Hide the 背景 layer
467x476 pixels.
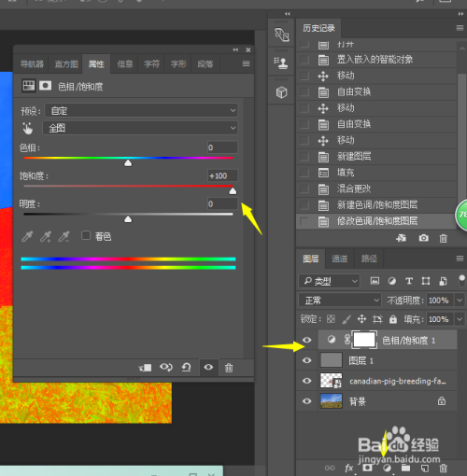click(306, 401)
